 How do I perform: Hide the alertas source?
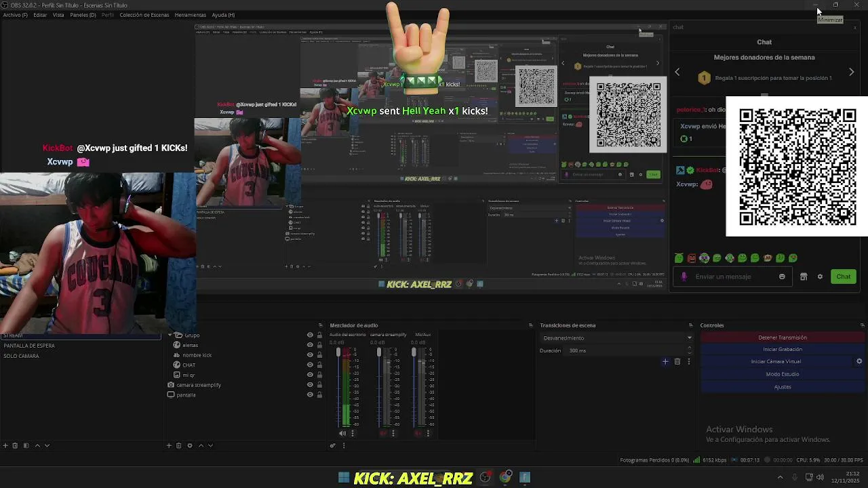310,344
